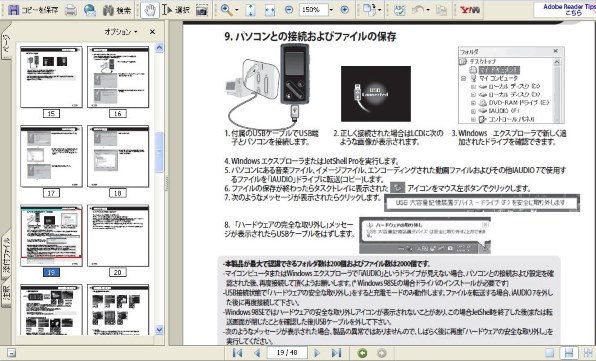Activate the text Select tool (選択)

click(x=176, y=10)
